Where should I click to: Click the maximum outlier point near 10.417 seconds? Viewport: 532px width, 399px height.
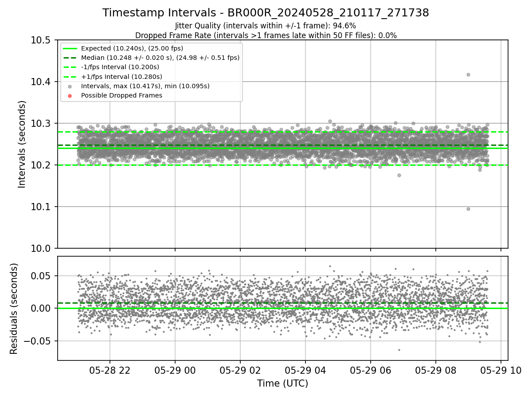(x=468, y=74)
